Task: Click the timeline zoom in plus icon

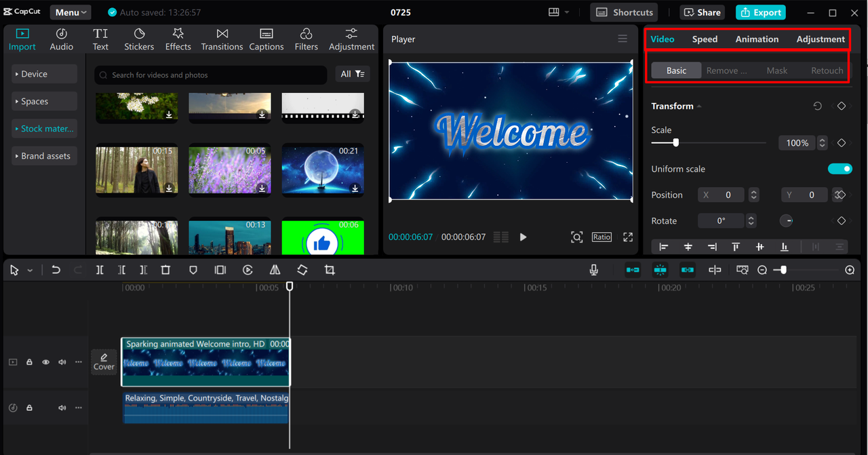Action: point(850,270)
